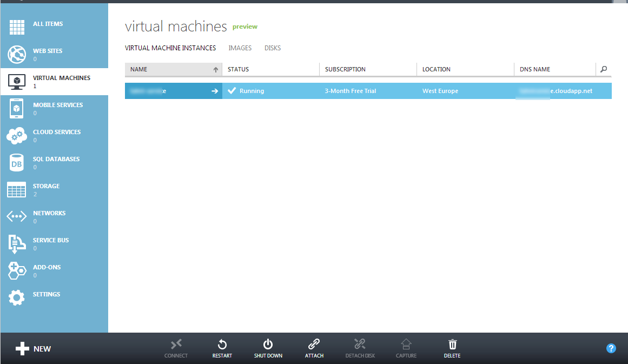The image size is (628, 364).
Task: Open VM details via row arrow
Action: coord(215,91)
